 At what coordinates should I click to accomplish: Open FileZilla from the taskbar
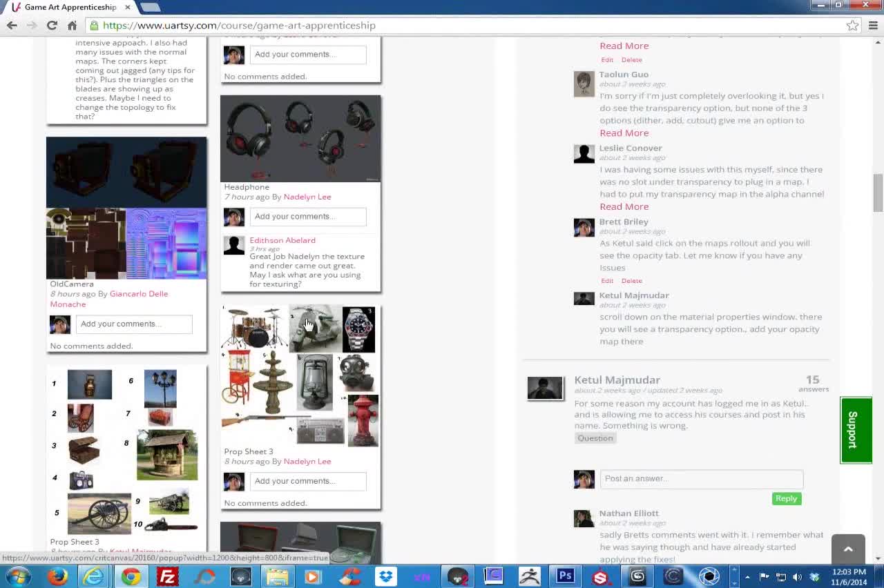167,576
